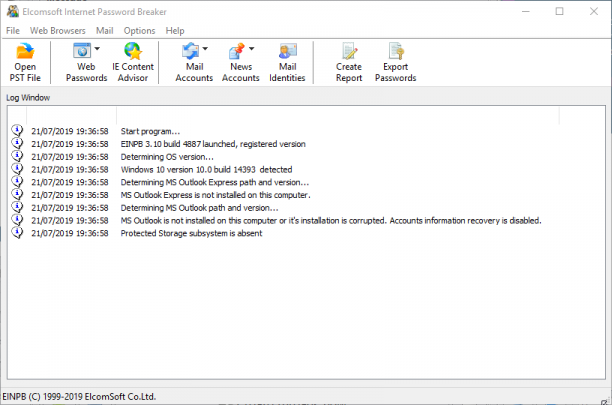Click the Open PST File toolbar icon
Viewport: 612px width, 405px height.
coord(25,52)
